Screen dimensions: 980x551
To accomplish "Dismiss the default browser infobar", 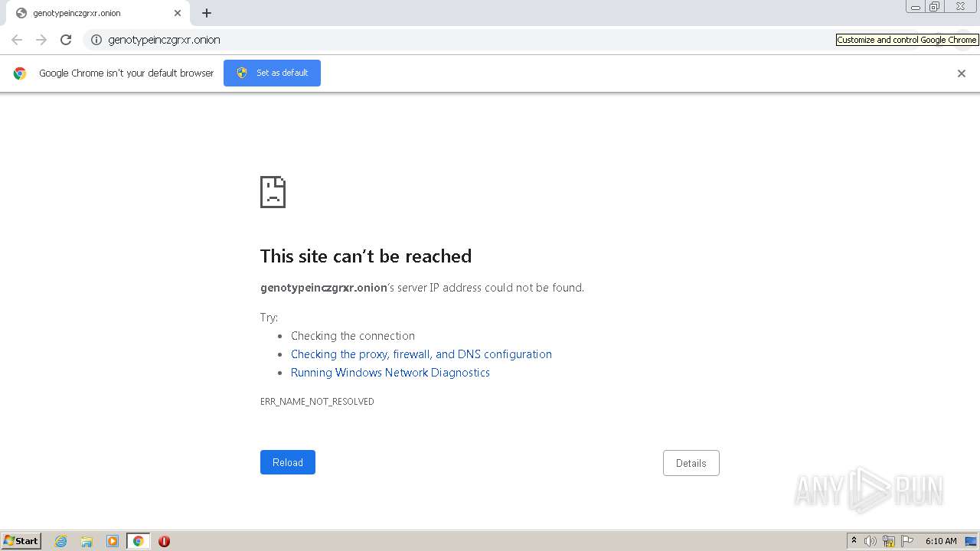I will pyautogui.click(x=962, y=73).
